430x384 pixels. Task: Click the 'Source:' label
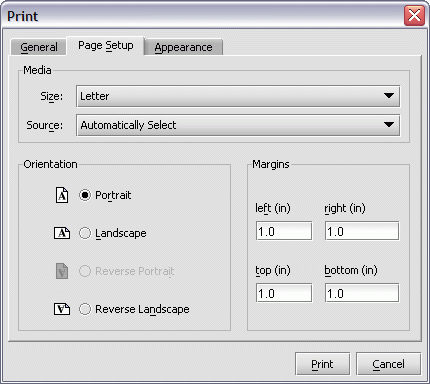coord(45,125)
